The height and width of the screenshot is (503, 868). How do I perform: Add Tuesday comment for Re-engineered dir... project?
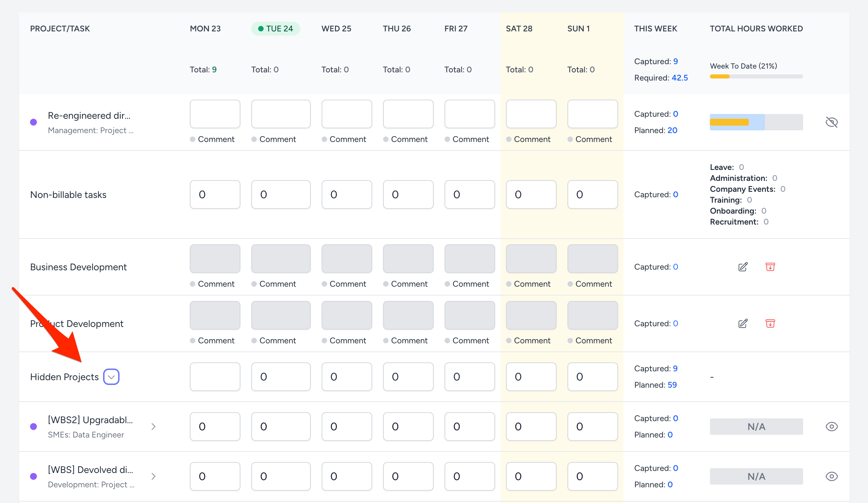274,139
